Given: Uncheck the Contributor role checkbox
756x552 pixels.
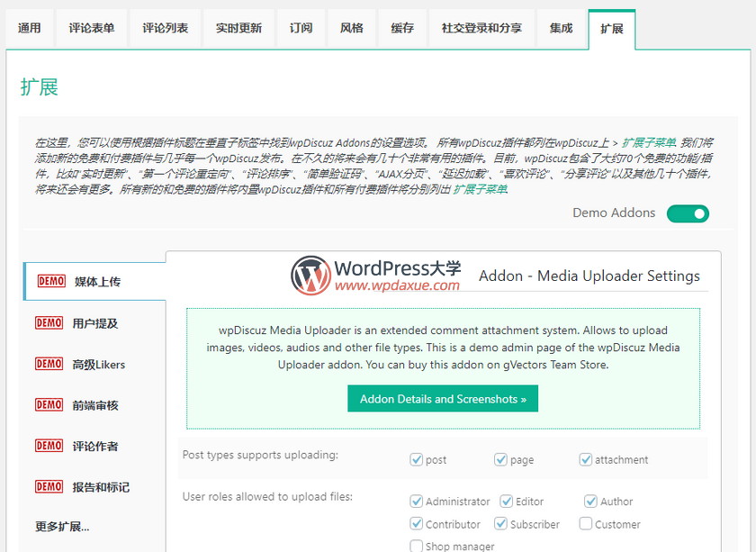Looking at the screenshot, I should pyautogui.click(x=416, y=523).
